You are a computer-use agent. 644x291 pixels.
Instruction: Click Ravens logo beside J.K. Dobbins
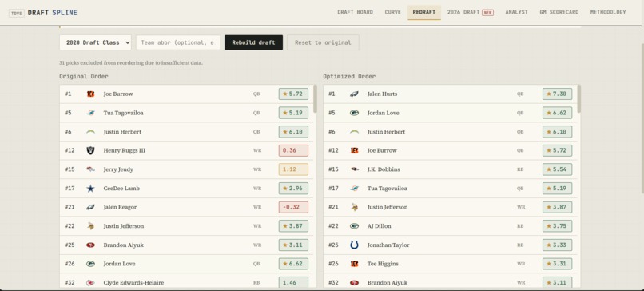click(x=354, y=169)
